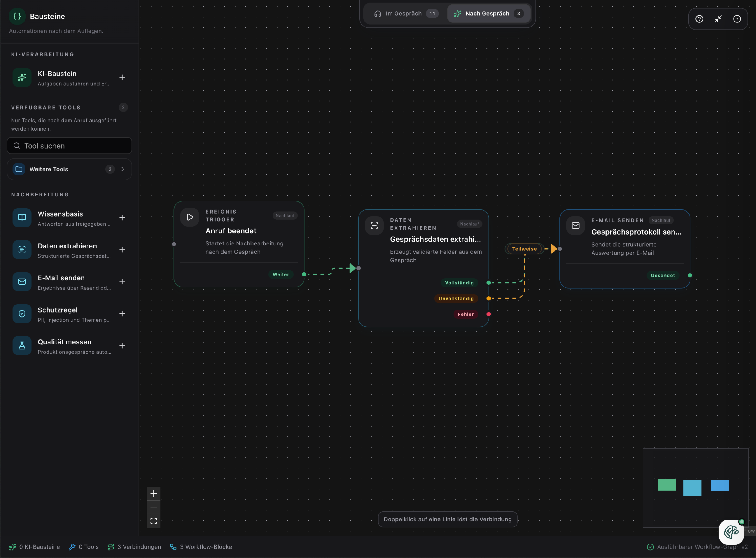
Task: Click the Bausteine curly-braces logo icon
Action: 17,16
